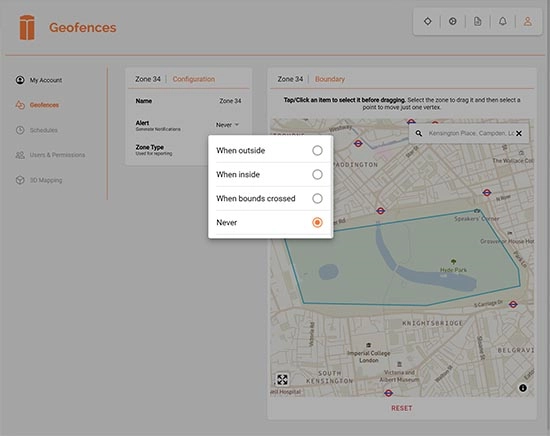The height and width of the screenshot is (436, 550).
Task: Select the When bounds crossed radio button
Action: point(317,199)
